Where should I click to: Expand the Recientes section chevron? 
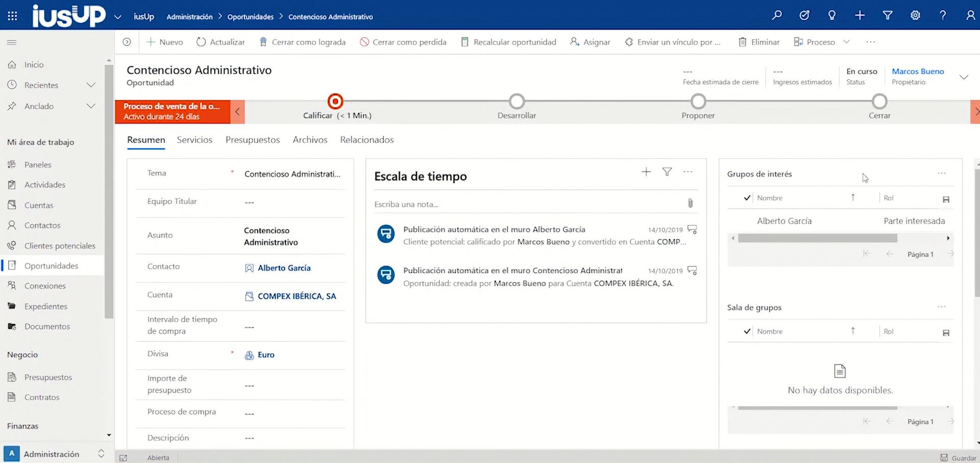(91, 85)
